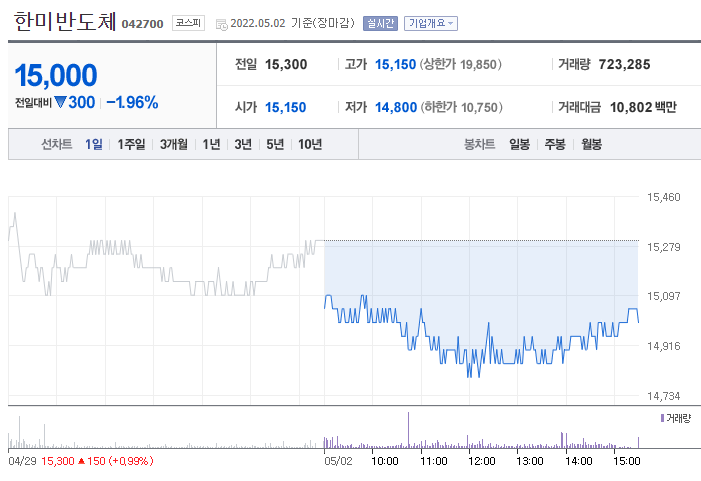Click the 전일 value 15,300
The width and height of the screenshot is (701, 481).
pyautogui.click(x=286, y=64)
